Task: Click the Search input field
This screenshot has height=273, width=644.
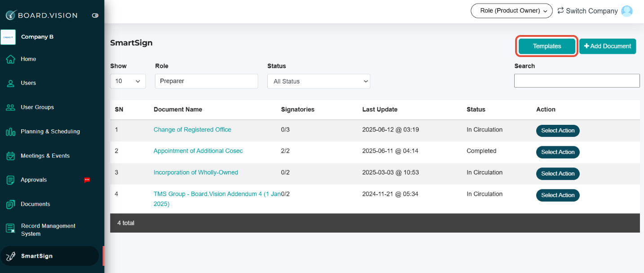Action: click(577, 81)
